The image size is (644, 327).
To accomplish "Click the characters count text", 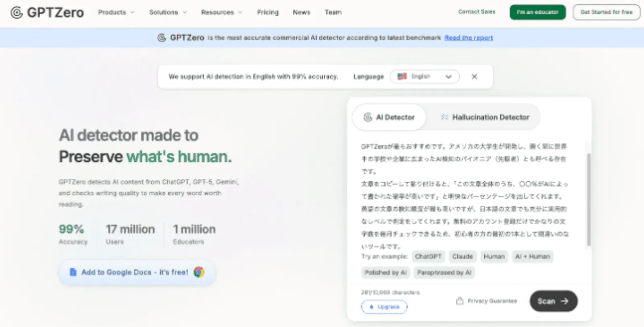I will click(390, 292).
